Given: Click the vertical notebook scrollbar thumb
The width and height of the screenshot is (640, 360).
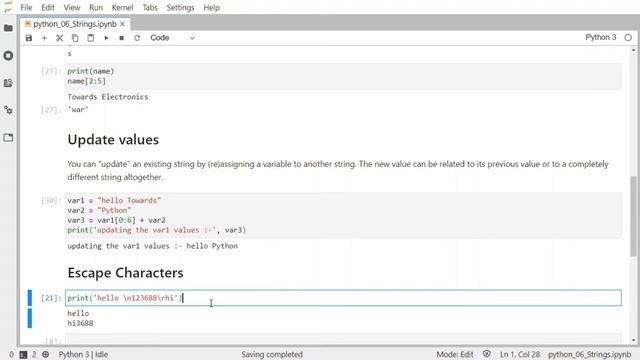Looking at the screenshot, I should point(633,216).
